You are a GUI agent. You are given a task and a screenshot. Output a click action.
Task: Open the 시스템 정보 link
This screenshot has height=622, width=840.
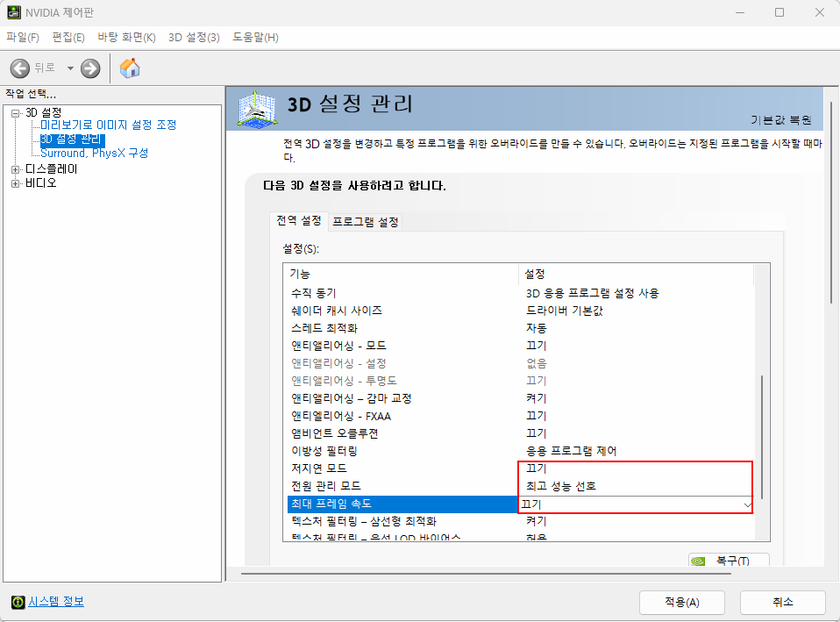point(56,602)
